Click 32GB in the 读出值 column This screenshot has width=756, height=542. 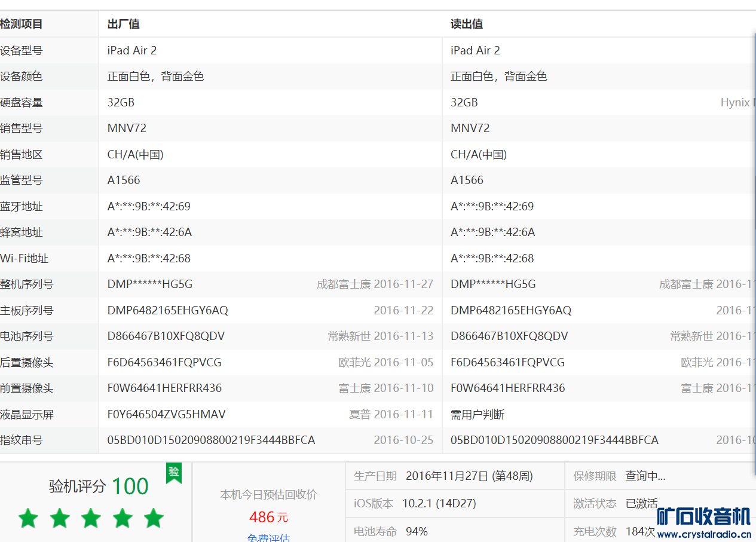(464, 103)
